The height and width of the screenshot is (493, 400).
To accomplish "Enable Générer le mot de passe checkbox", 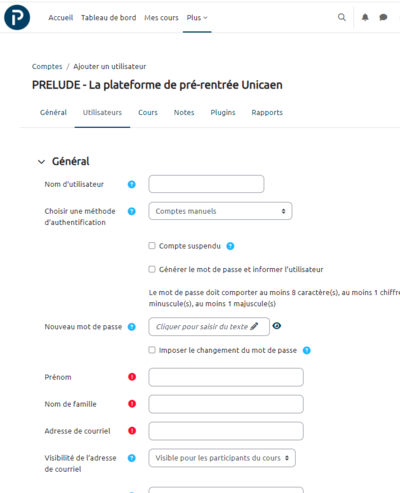I will click(x=152, y=269).
